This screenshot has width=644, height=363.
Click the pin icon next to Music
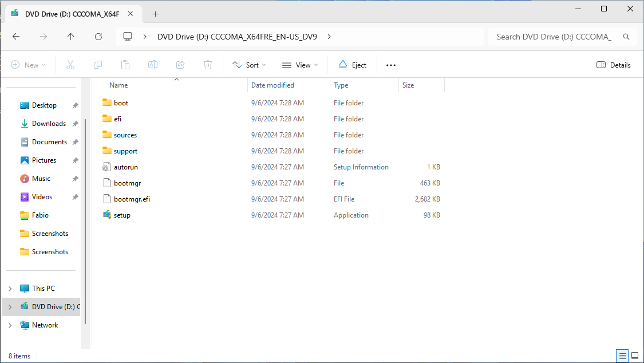75,179
